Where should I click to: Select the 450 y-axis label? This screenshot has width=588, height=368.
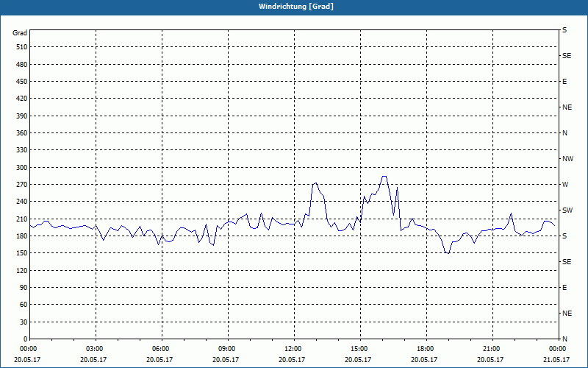tap(22, 82)
